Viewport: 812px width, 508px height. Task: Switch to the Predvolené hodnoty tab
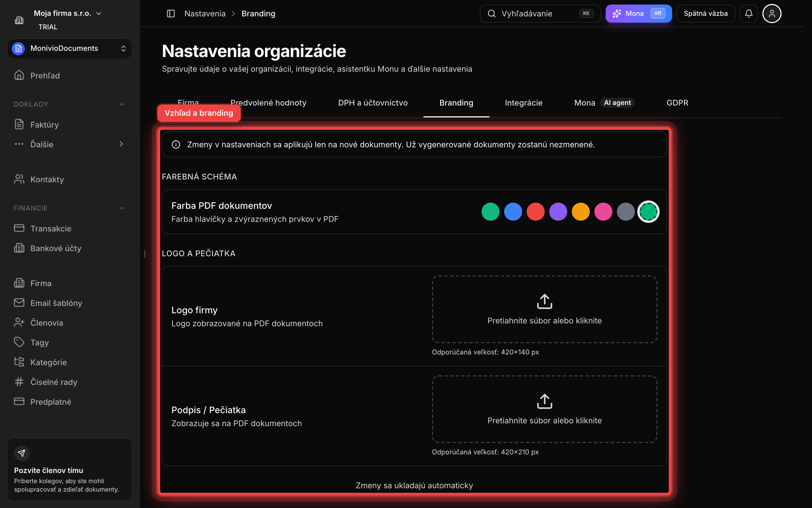coord(268,103)
